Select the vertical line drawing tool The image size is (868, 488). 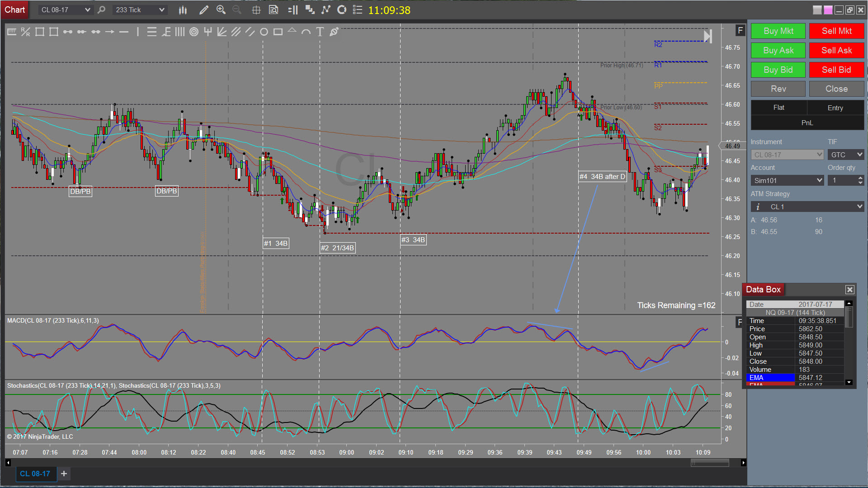pos(137,32)
